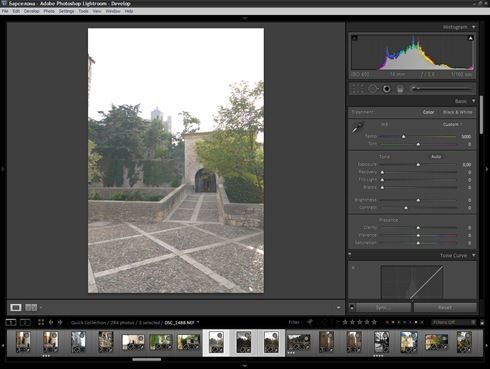The width and height of the screenshot is (490, 369).
Task: Collapse the Basic panel
Action: pos(474,101)
